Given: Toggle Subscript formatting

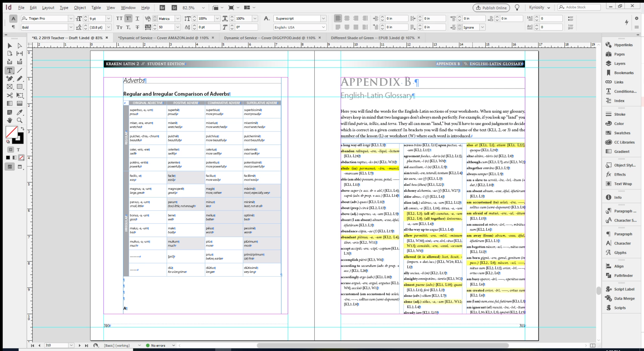Looking at the screenshot, I should point(128,27).
